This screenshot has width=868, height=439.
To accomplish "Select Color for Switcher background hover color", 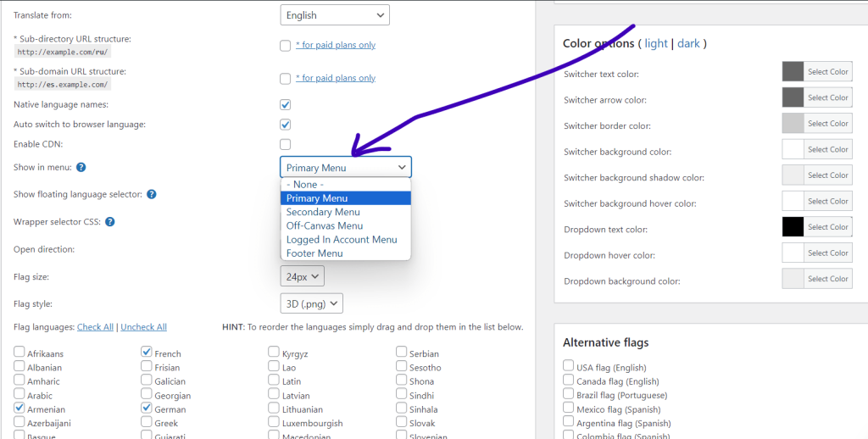I will 827,201.
